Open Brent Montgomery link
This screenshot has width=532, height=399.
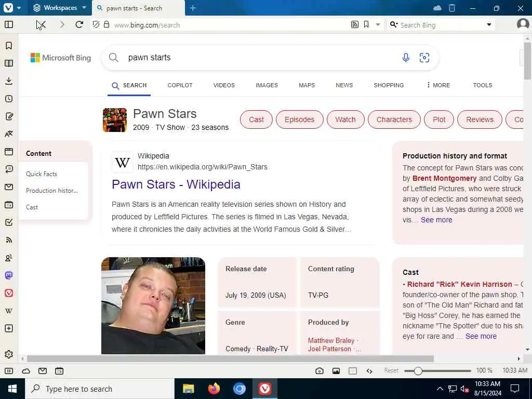(445, 178)
